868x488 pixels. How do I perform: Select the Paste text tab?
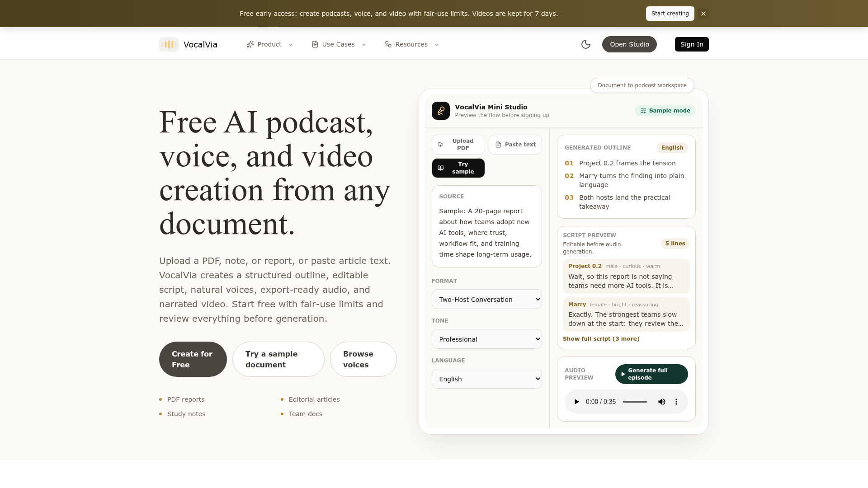(x=515, y=145)
